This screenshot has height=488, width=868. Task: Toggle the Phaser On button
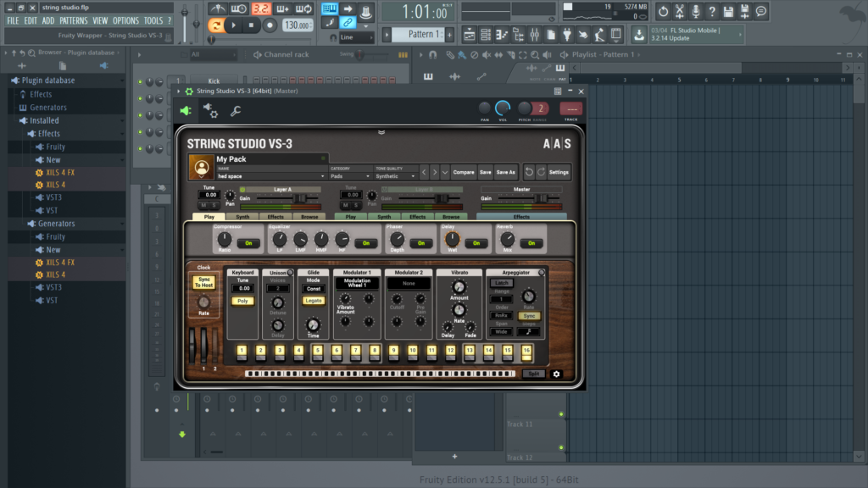(x=420, y=242)
